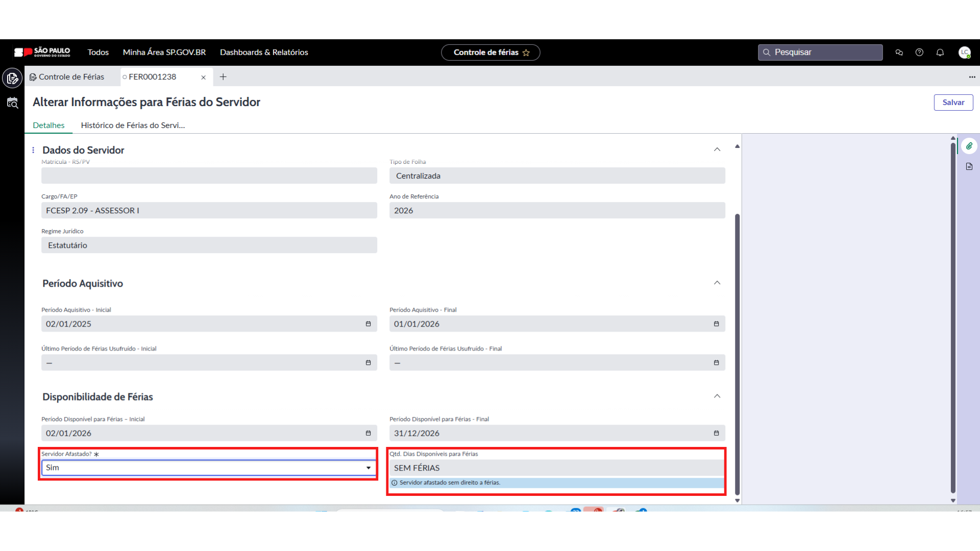Click calendar icon for Período Aquisitivo - Inicial

pos(368,324)
